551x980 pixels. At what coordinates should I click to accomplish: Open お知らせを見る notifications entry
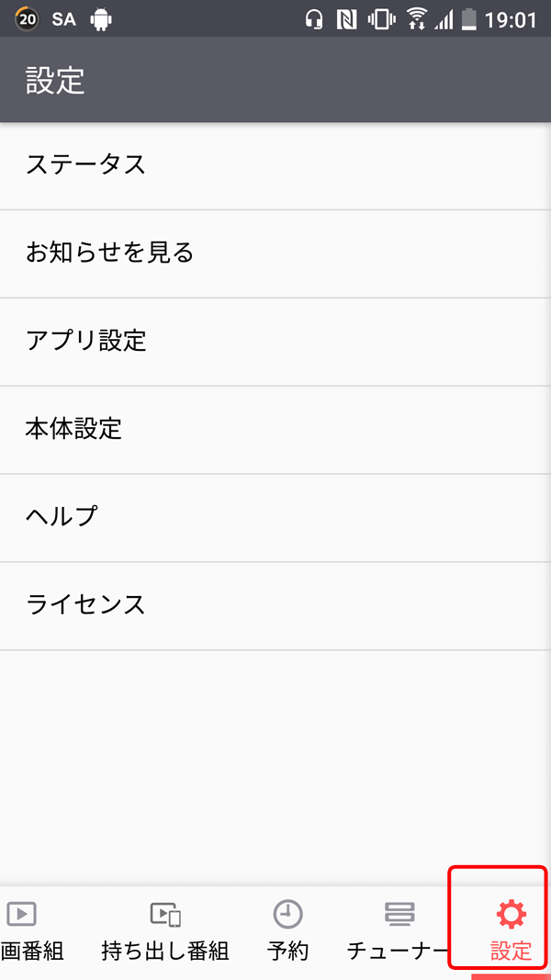(275, 253)
